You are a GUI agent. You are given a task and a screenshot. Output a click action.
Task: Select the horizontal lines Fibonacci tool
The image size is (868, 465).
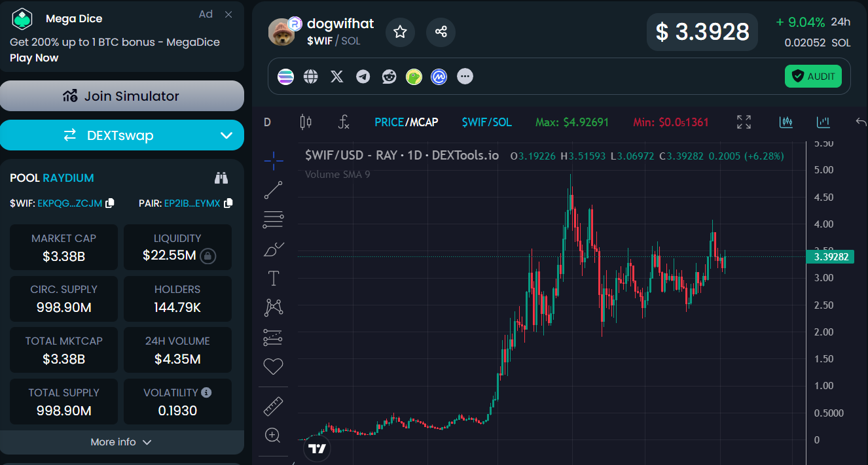[x=273, y=220]
